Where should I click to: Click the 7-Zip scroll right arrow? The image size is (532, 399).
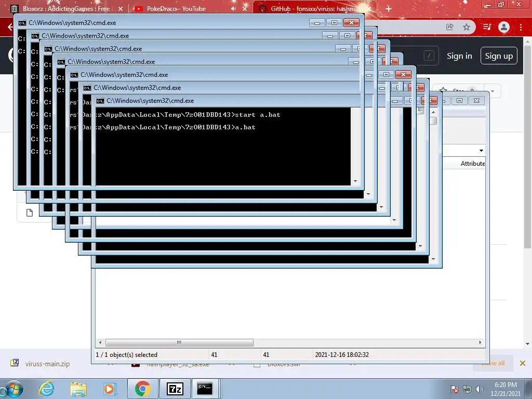pos(480,342)
